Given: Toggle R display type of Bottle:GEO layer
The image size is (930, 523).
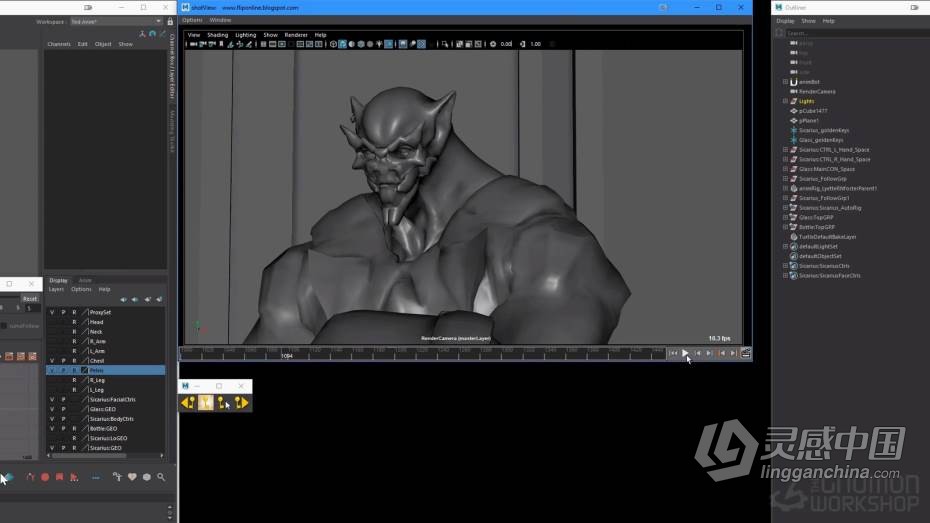Looking at the screenshot, I should [74, 429].
